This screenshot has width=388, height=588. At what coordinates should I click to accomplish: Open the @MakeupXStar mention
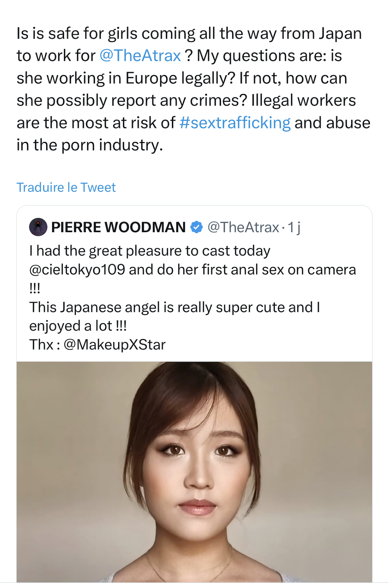point(114,345)
